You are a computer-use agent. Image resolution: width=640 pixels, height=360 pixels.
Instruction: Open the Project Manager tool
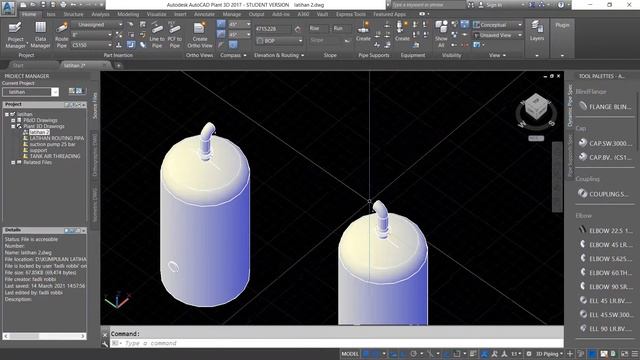[16, 35]
